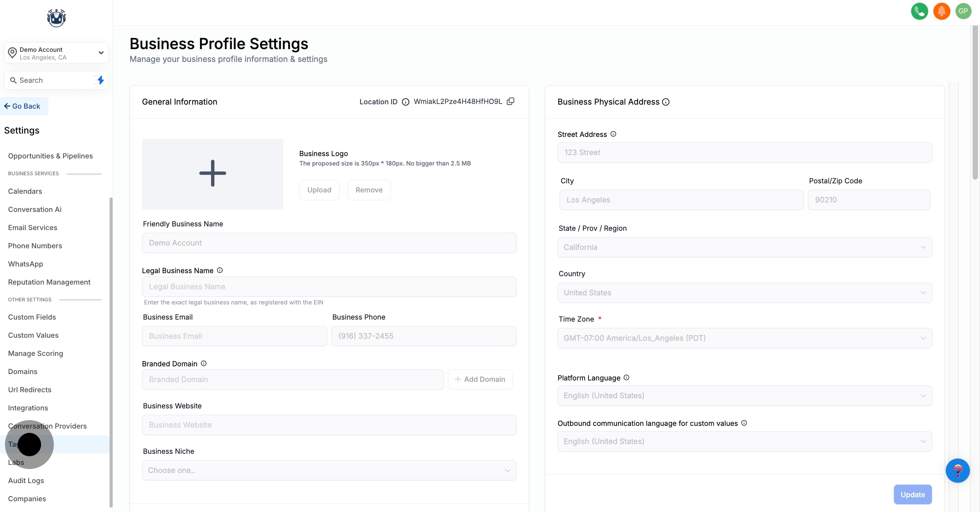The image size is (980, 512).
Task: Click the lightning bolt quick actions icon
Action: pyautogui.click(x=100, y=80)
